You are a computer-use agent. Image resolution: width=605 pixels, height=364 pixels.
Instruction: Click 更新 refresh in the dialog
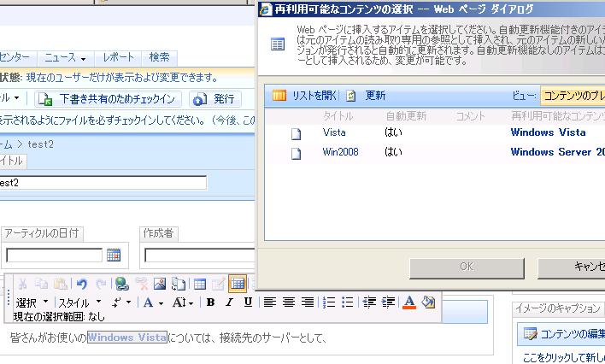[375, 96]
